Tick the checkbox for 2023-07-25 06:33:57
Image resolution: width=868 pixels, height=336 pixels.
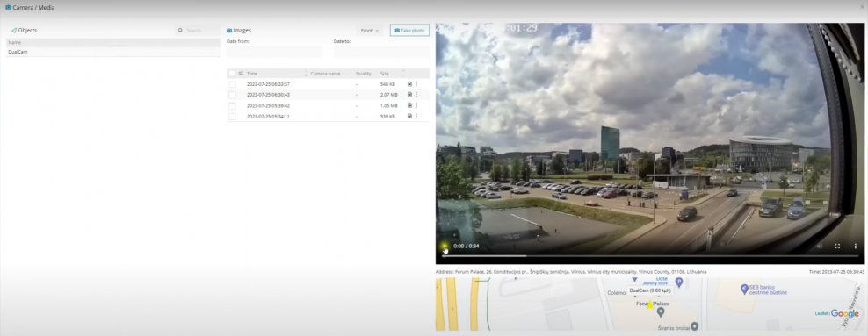(232, 84)
